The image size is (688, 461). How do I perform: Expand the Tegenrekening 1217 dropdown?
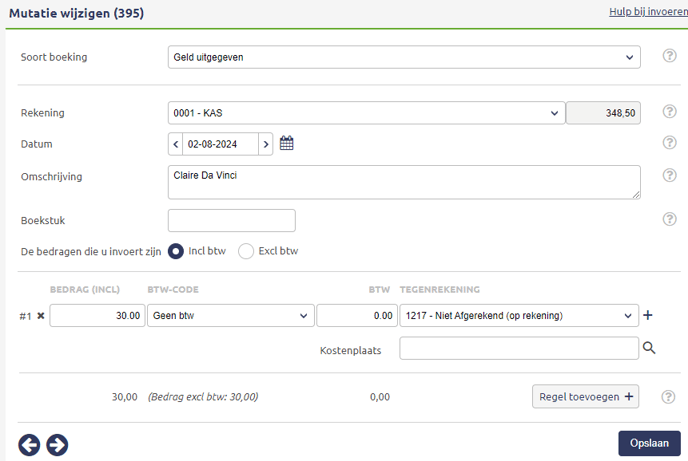click(x=518, y=316)
